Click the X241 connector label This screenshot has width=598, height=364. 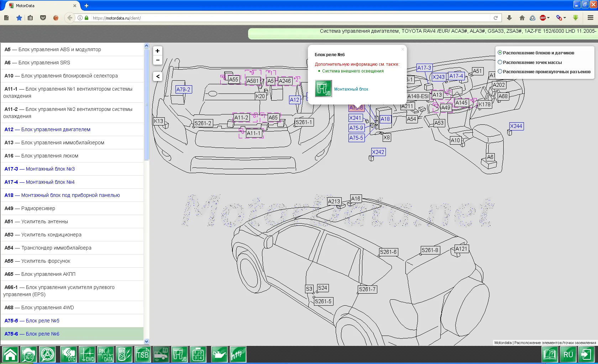pos(355,118)
